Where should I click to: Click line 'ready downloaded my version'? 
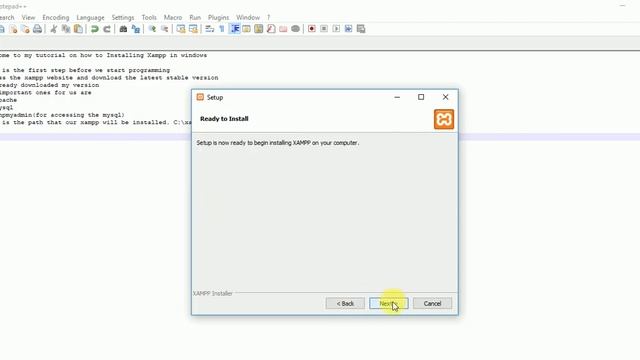point(49,85)
